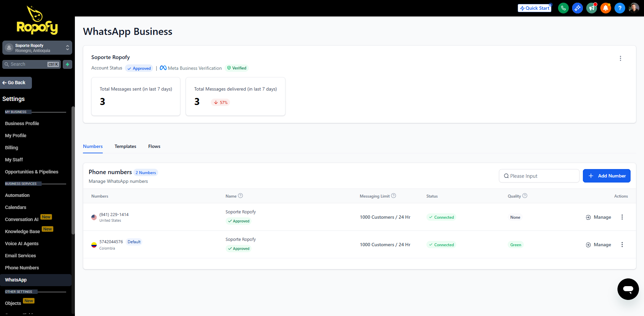The width and height of the screenshot is (644, 316).
Task: Click Manage for the United States number
Action: click(x=598, y=217)
